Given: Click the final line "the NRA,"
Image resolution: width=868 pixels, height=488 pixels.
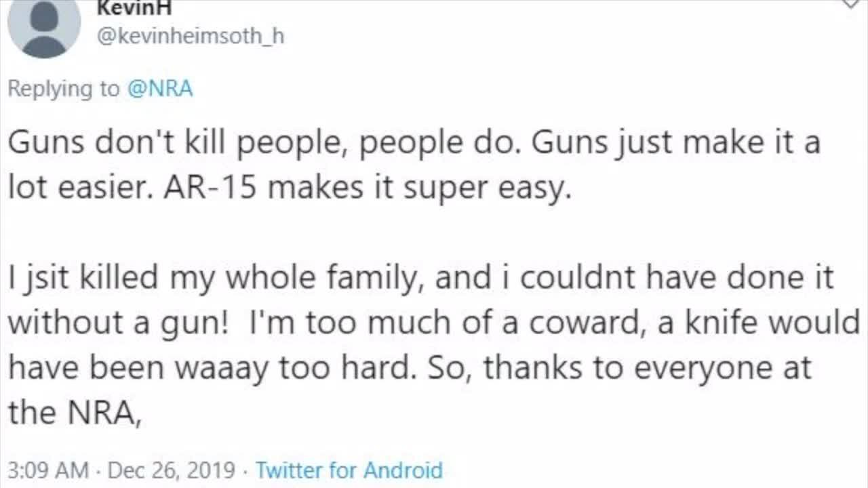Looking at the screenshot, I should point(75,412).
